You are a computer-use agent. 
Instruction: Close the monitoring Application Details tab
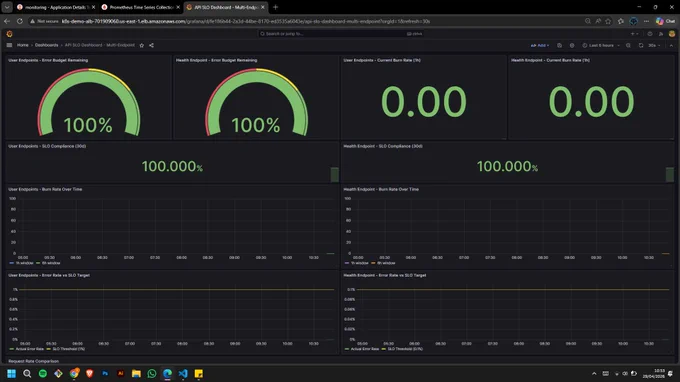coord(93,7)
